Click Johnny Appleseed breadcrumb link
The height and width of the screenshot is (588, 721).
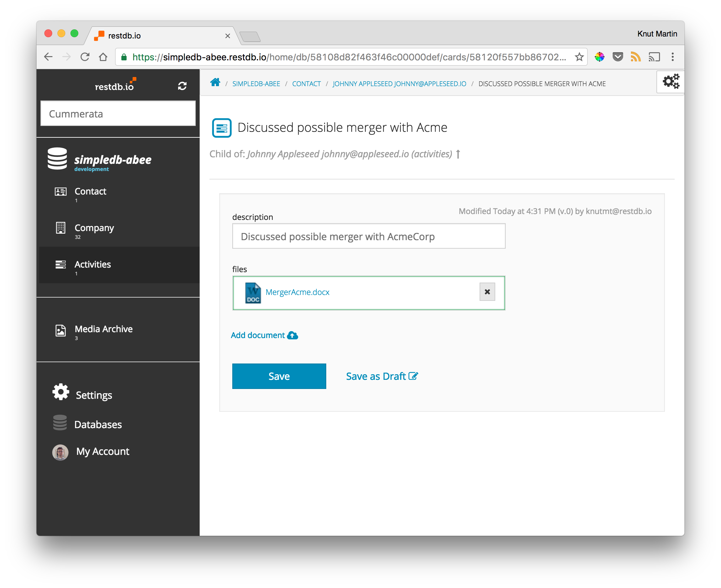click(x=399, y=84)
